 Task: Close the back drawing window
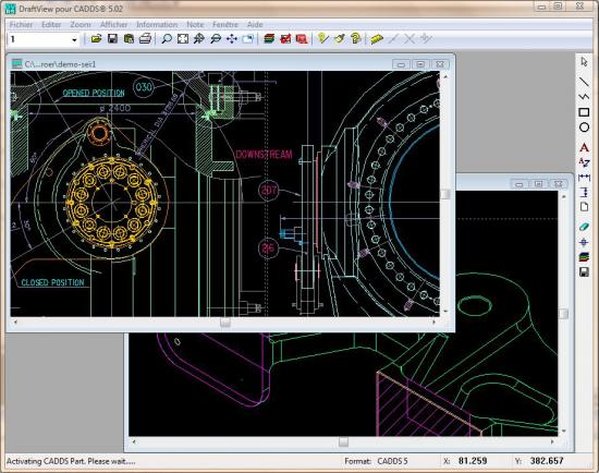(559, 184)
